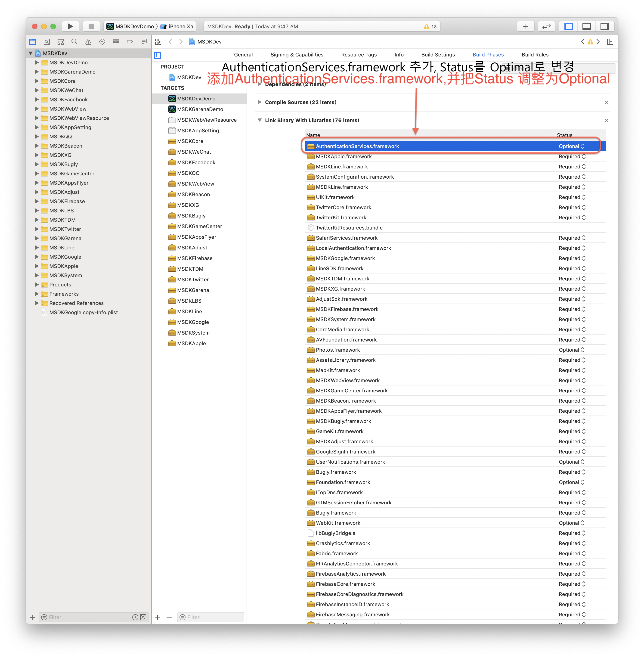Viewport: 644px width, 658px height.
Task: Expand the Compile Sources phase
Action: pyautogui.click(x=259, y=102)
